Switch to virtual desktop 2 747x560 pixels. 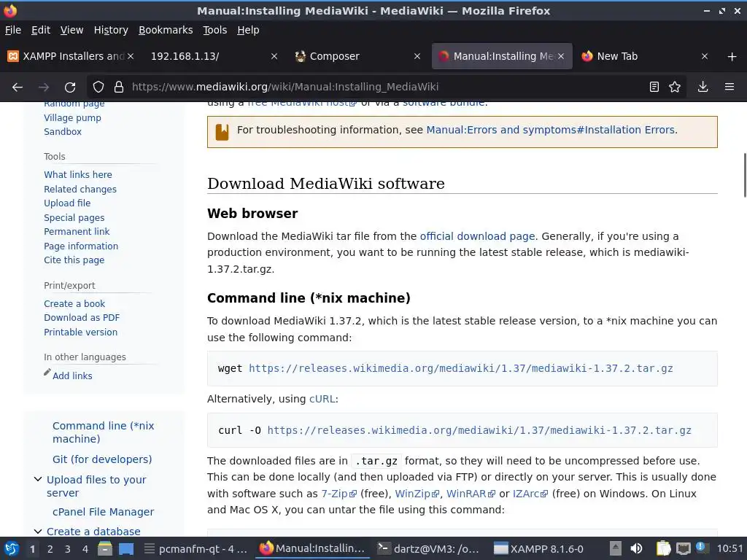click(50, 549)
